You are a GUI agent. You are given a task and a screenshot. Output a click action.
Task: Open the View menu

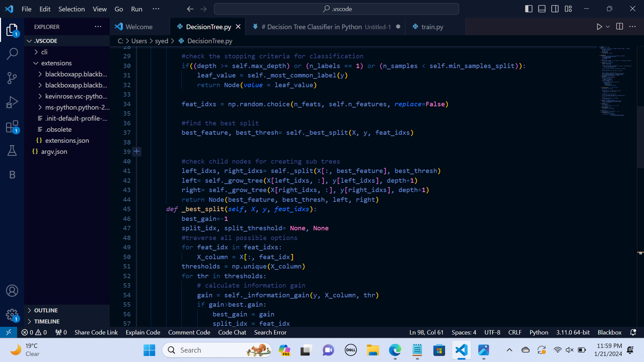[x=100, y=9]
